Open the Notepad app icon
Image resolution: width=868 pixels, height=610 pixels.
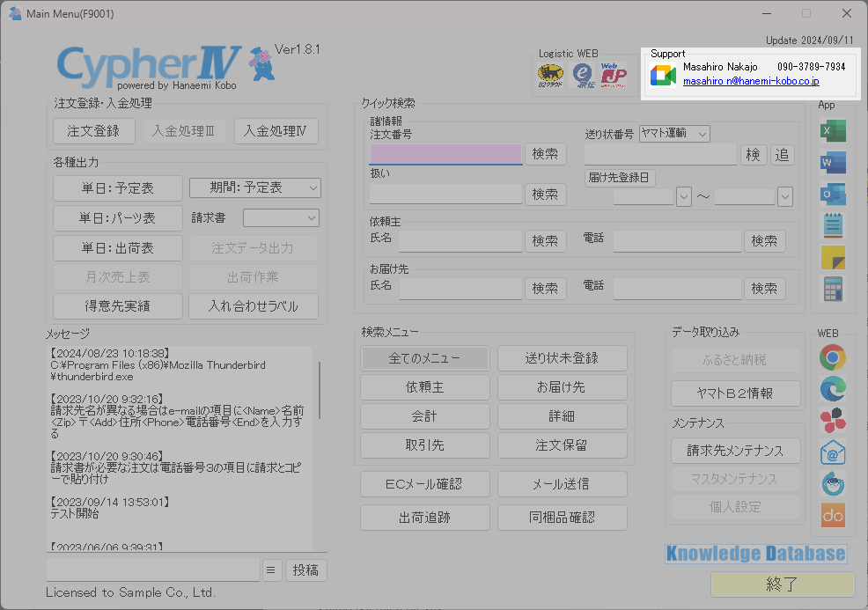pos(833,225)
